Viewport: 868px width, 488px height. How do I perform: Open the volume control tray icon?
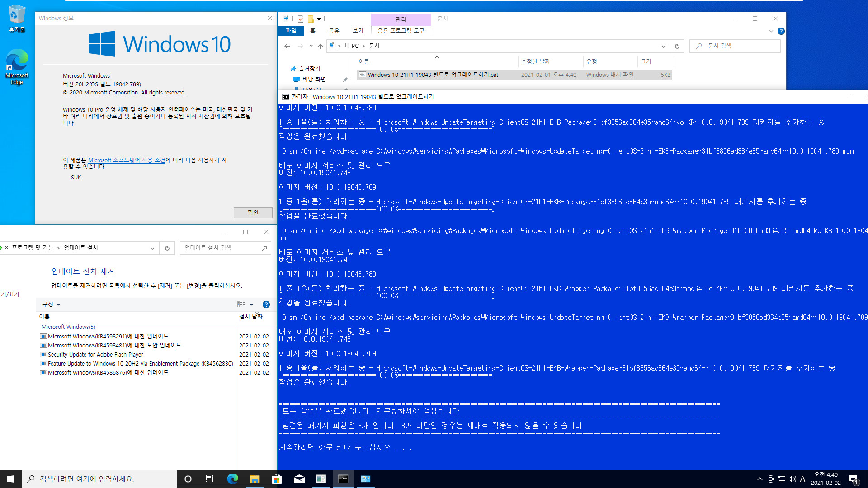(792, 479)
